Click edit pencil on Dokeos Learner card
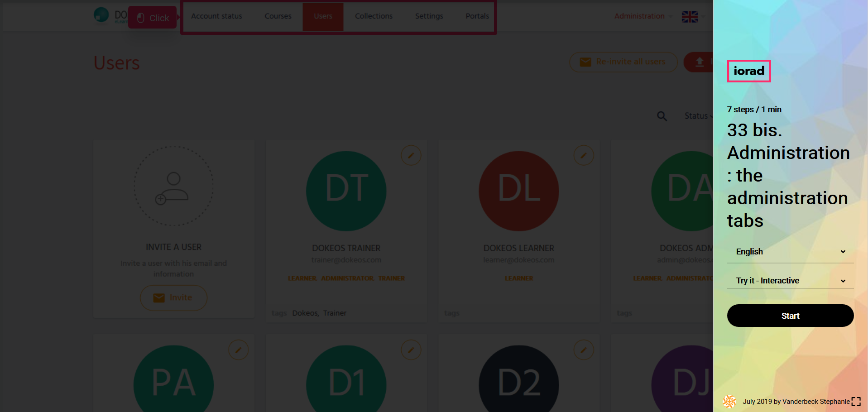The height and width of the screenshot is (412, 868). [583, 156]
